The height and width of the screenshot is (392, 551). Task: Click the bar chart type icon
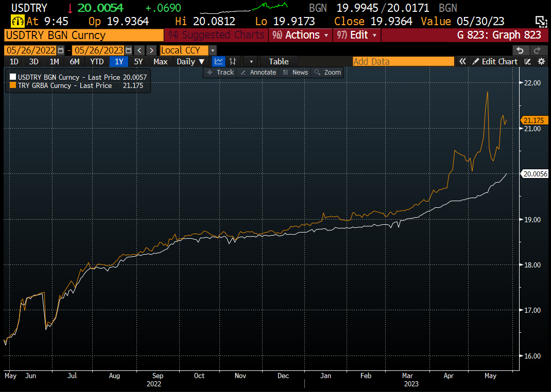pos(233,61)
